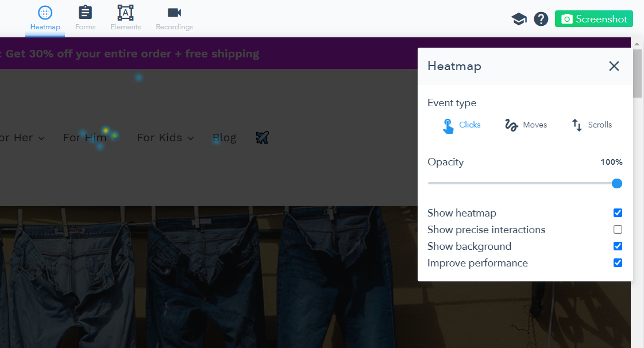Open the graduation cap tutorial icon
Image resolution: width=644 pixels, height=348 pixels.
519,19
